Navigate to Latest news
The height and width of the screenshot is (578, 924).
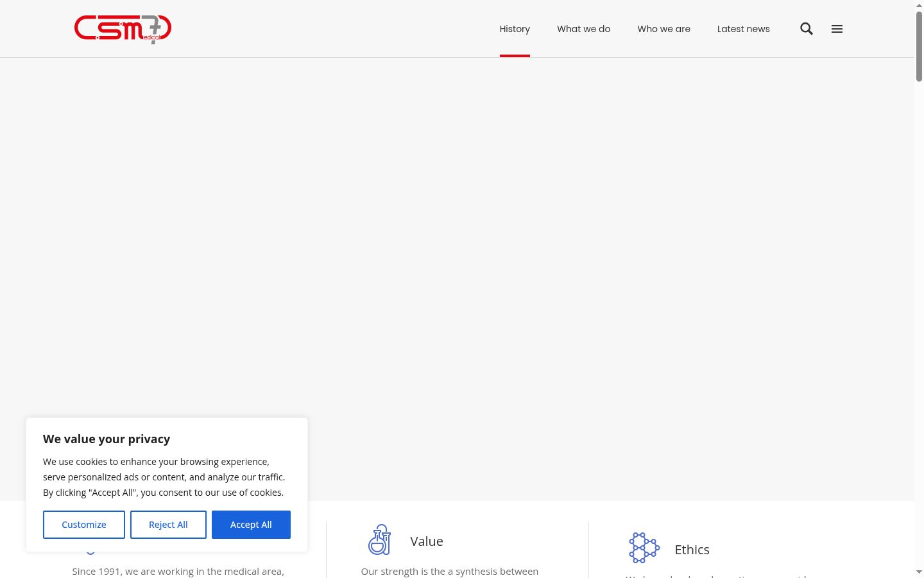(743, 29)
